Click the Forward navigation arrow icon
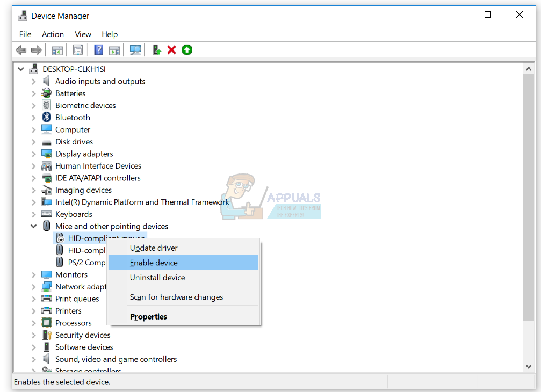This screenshot has width=541, height=392. [x=36, y=49]
